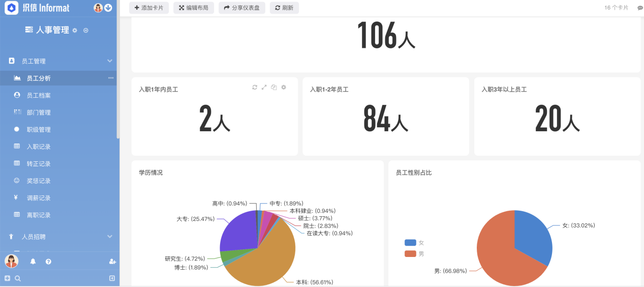
Task: Copy the 入职1年内员工 card
Action: pyautogui.click(x=274, y=88)
